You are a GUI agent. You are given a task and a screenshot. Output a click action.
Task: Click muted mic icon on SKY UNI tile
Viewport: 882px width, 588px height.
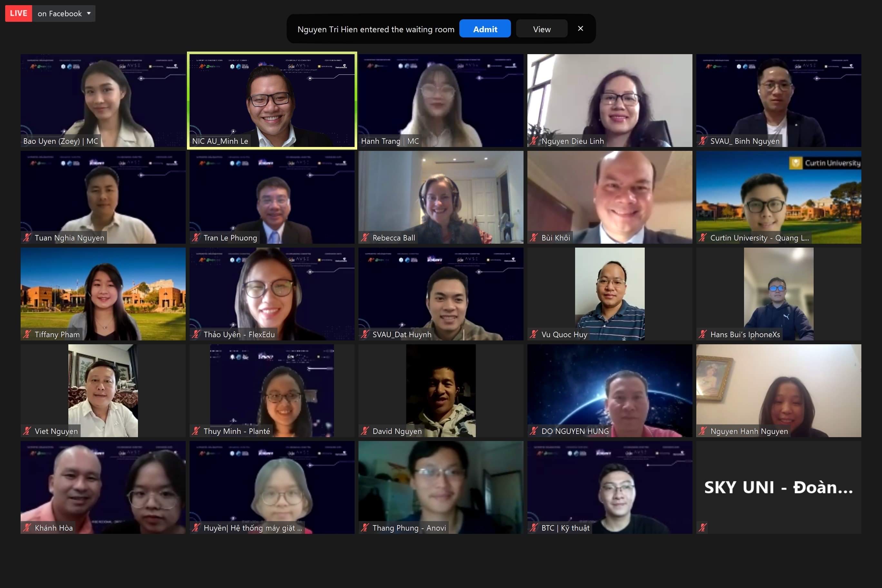[703, 528]
